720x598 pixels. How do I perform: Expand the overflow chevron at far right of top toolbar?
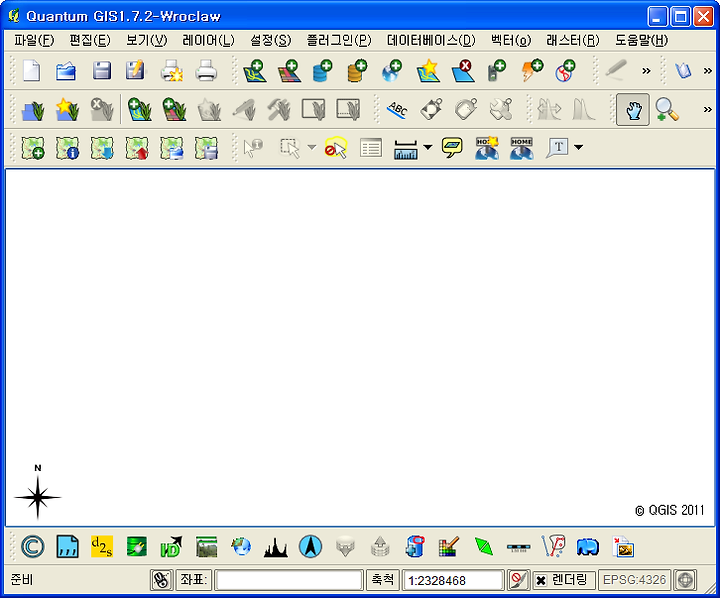click(x=708, y=71)
